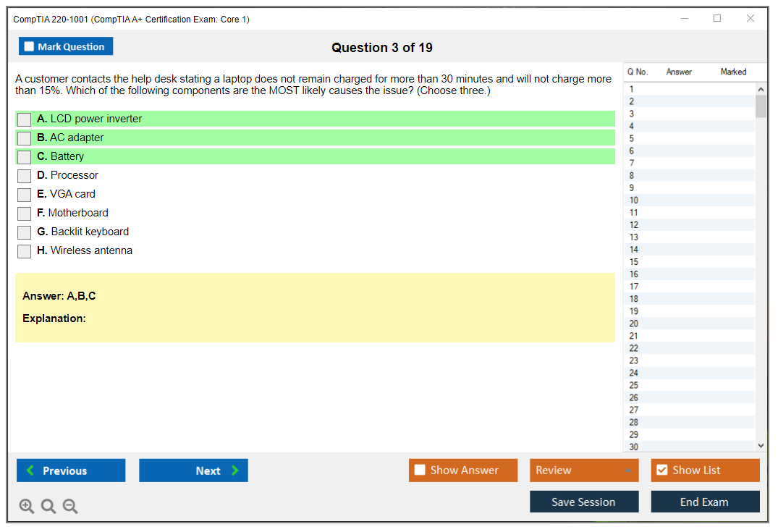Go to the Previous question
The image size is (778, 532).
tap(71, 470)
